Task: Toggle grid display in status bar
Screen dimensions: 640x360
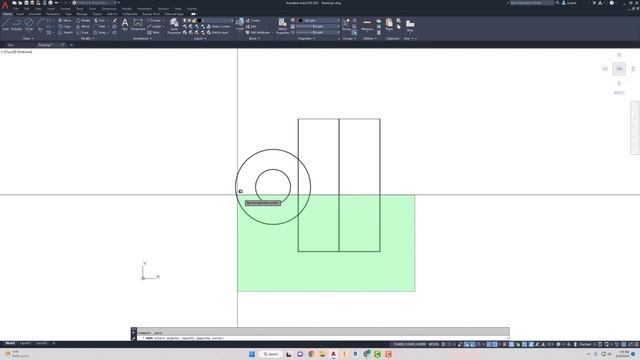Action: (444, 344)
